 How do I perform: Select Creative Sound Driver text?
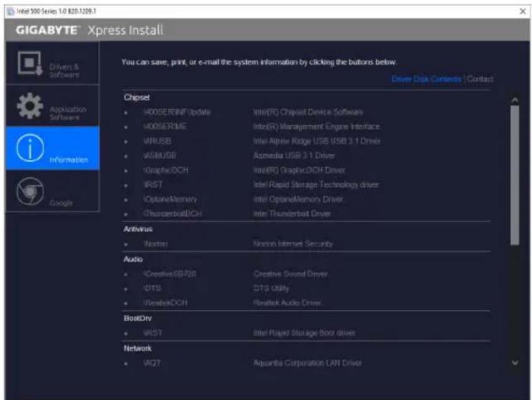pos(291,274)
